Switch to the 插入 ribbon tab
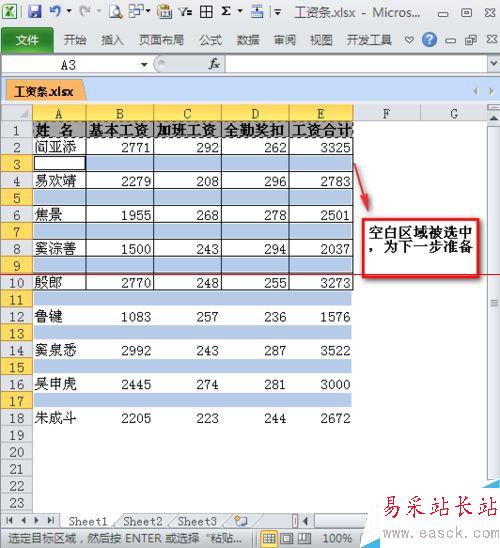The width and height of the screenshot is (500, 548). (112, 40)
